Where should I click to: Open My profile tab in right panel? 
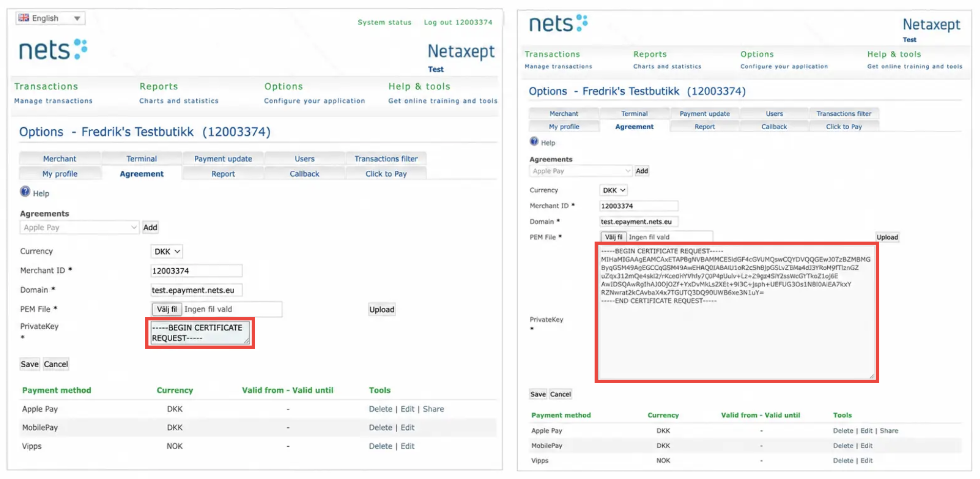564,127
